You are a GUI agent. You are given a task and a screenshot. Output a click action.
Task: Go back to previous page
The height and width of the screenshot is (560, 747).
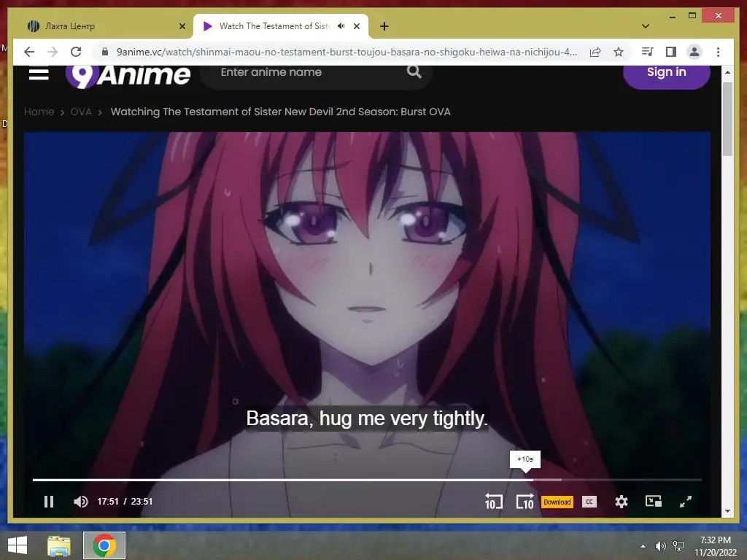coord(29,52)
